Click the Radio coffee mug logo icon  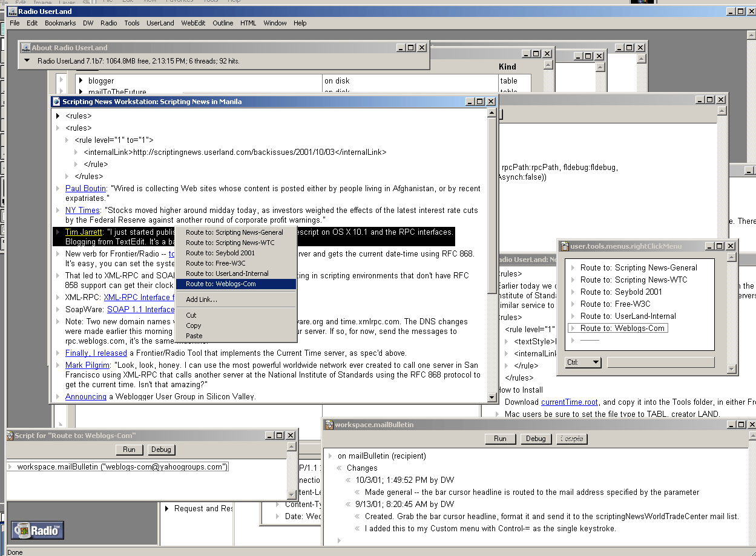pos(23,531)
